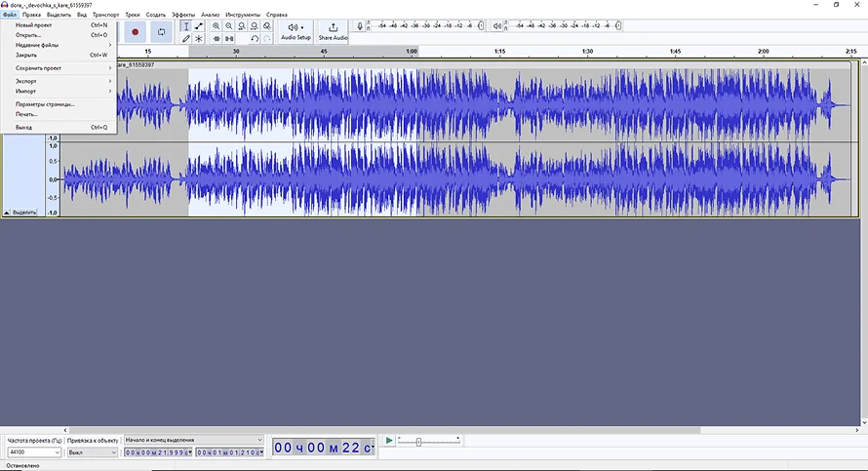Adjust the playback speed slider

418,442
